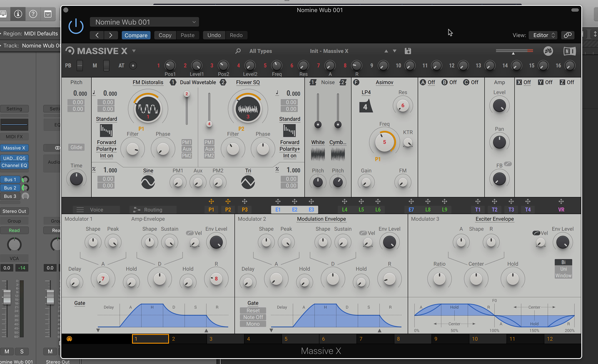
Task: Click the move handle above VR
Action: click(561, 202)
